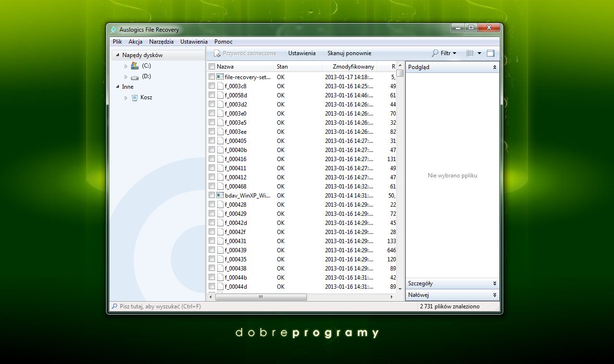Click the search magnifier icon in status bar
614x364 pixels.
pos(114,306)
